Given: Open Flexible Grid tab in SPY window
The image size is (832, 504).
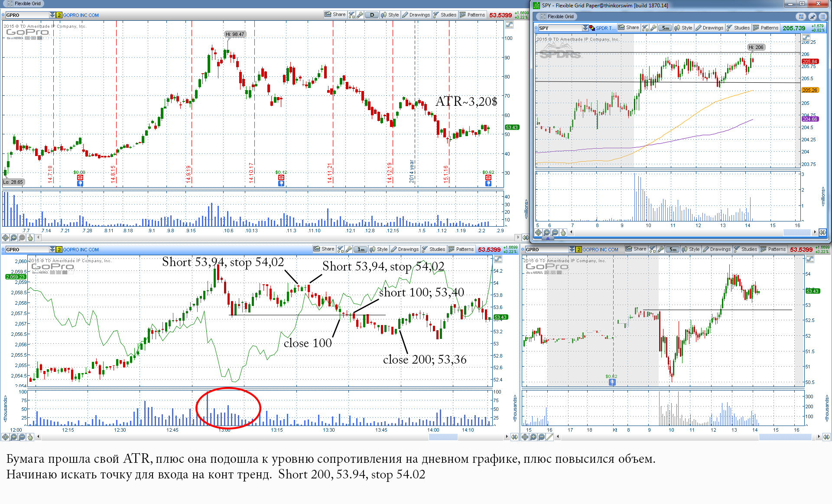Looking at the screenshot, I should 557,16.
